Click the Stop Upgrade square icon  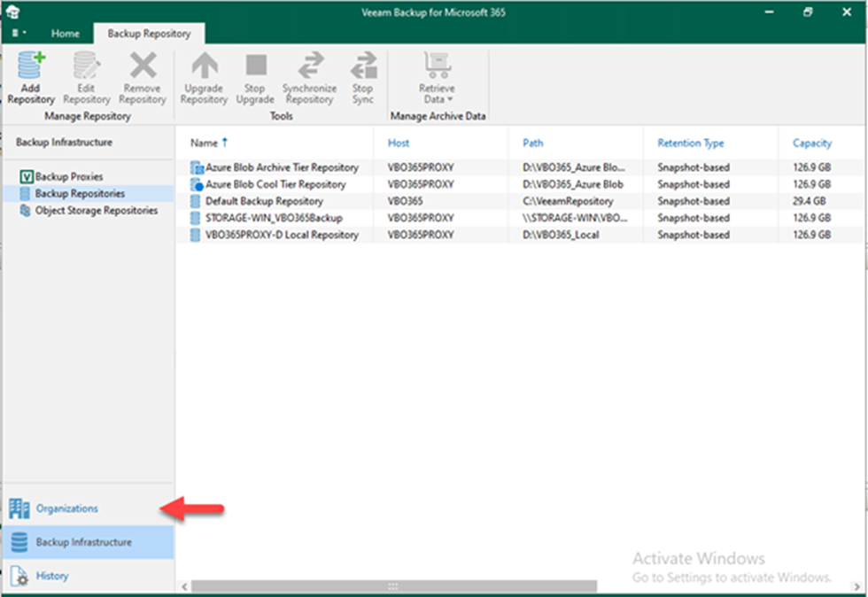[x=256, y=66]
